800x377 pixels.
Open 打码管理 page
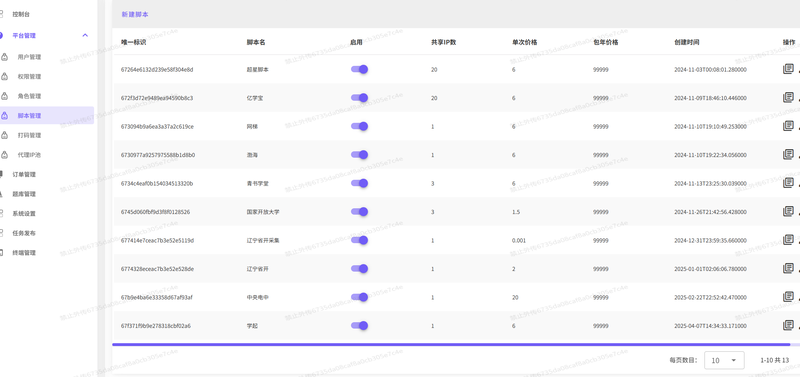(x=29, y=135)
